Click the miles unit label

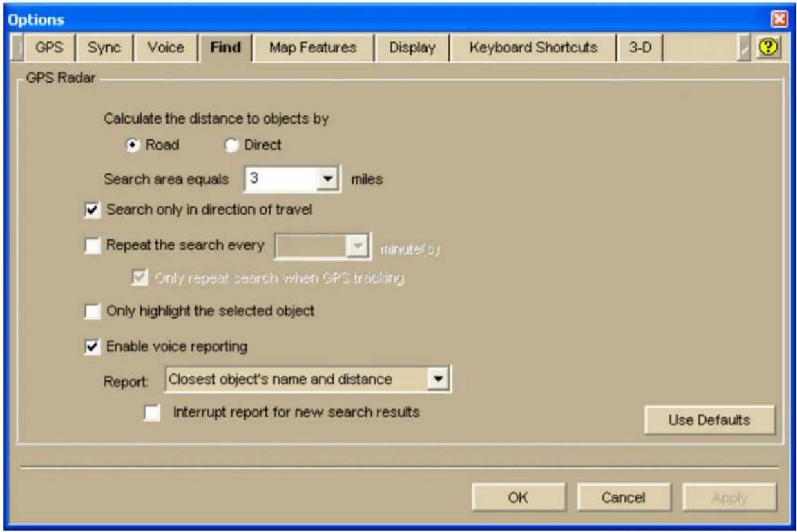(x=367, y=179)
